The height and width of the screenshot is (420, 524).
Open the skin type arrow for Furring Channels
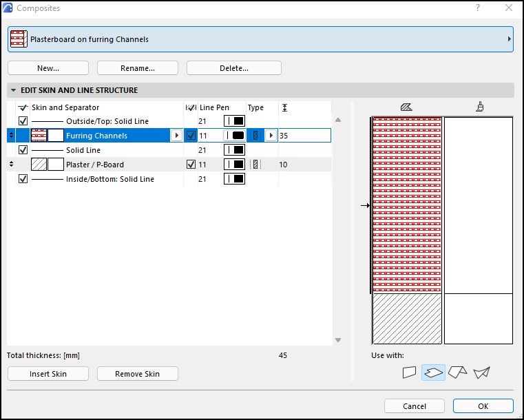click(x=271, y=136)
